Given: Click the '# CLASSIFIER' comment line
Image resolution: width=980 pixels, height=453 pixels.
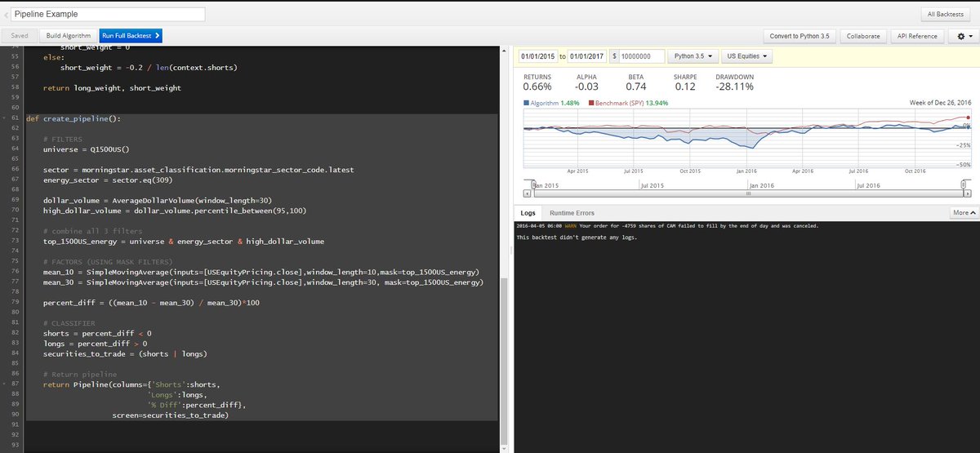Looking at the screenshot, I should click(69, 322).
